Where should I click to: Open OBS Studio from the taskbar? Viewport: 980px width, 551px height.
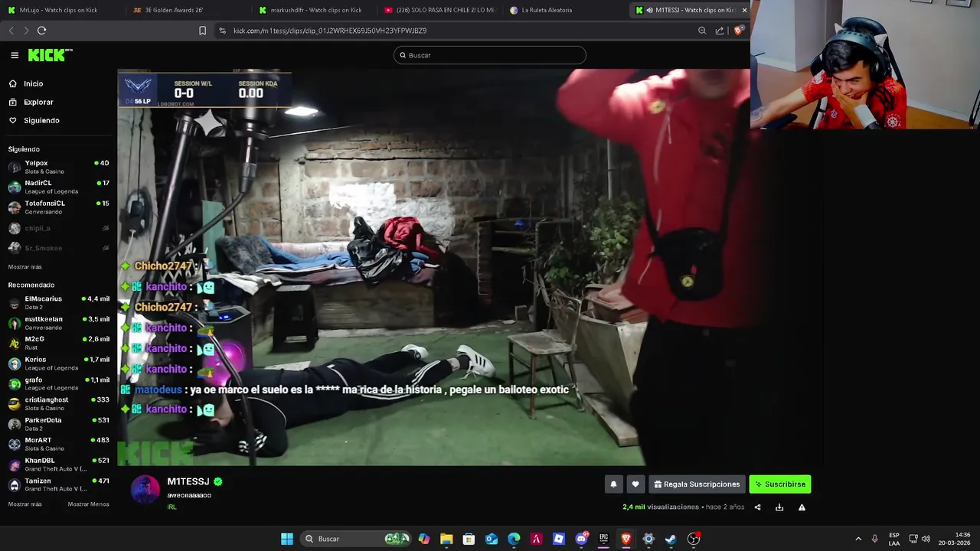694,539
